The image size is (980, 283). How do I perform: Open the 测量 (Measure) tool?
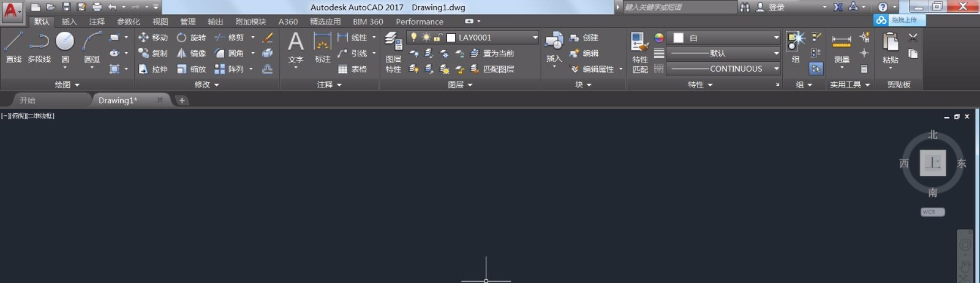[x=842, y=49]
